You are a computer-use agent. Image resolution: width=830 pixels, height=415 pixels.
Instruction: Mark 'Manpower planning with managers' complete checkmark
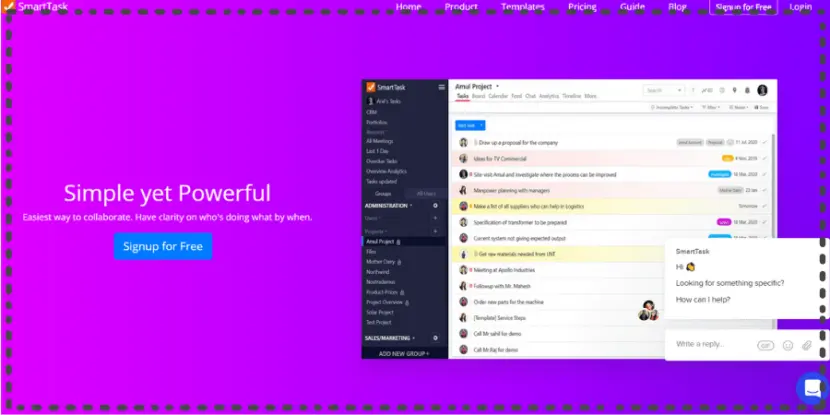tap(765, 190)
